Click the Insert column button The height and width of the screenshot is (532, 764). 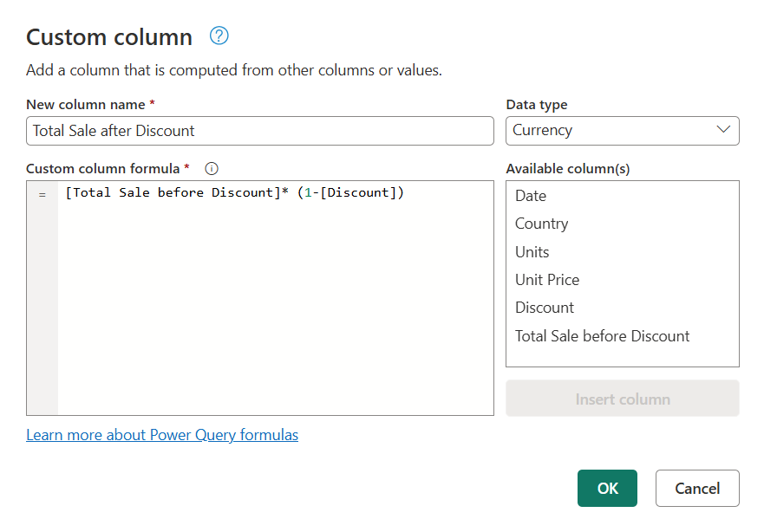pyautogui.click(x=622, y=399)
